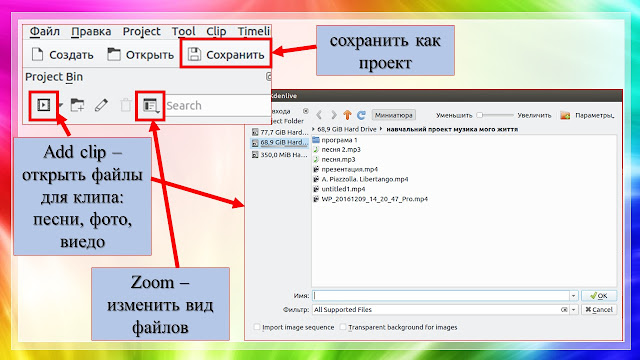640x360 pixels.
Task: Open the Имя field dropdown arrow
Action: [573, 296]
